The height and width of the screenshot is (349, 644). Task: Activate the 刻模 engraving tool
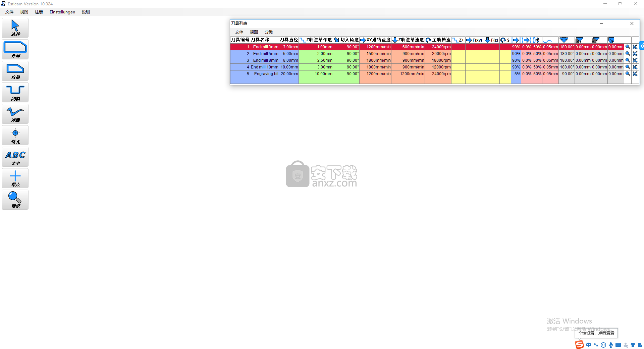15,92
